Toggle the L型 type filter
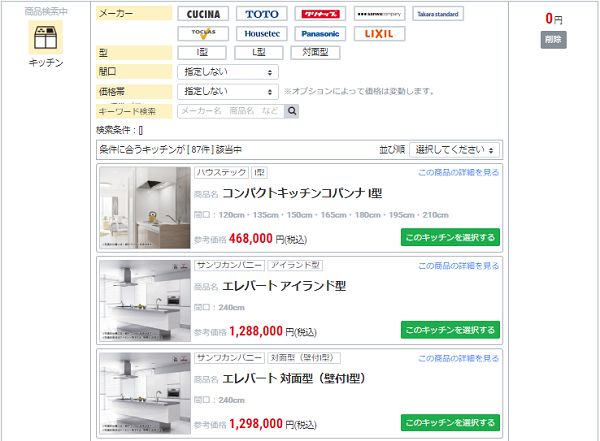The height and width of the screenshot is (441, 600). point(259,52)
